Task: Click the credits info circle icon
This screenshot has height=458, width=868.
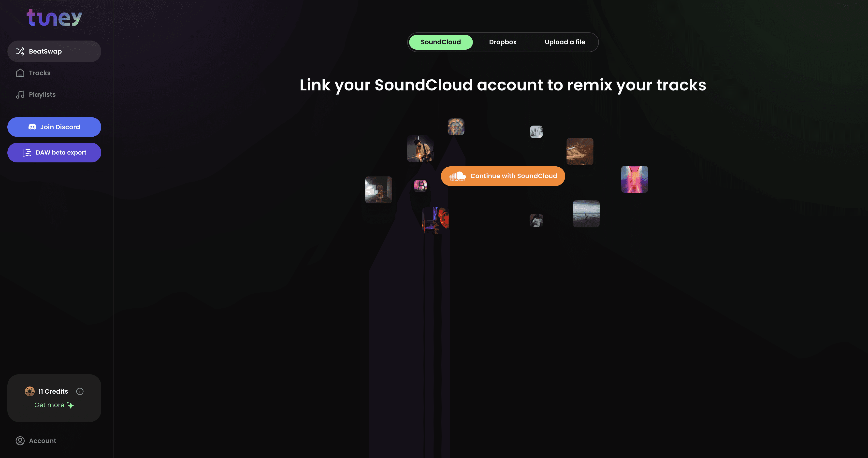Action: 79,391
